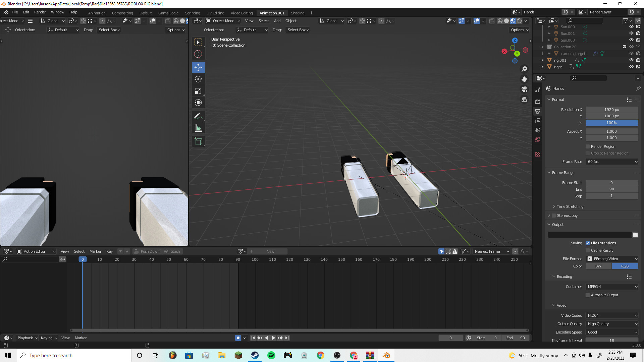644x362 pixels.
Task: Choose the Annotate tool
Action: [x=198, y=116]
